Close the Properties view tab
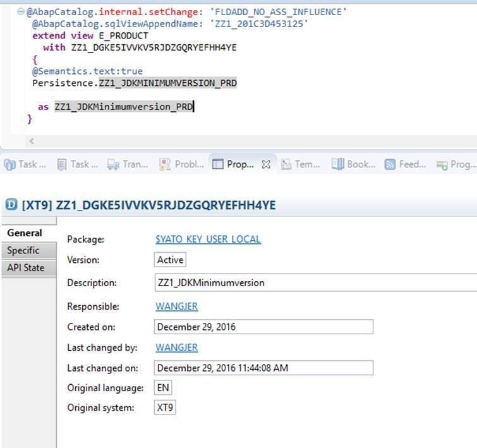The width and height of the screenshot is (477, 448). pyautogui.click(x=266, y=164)
